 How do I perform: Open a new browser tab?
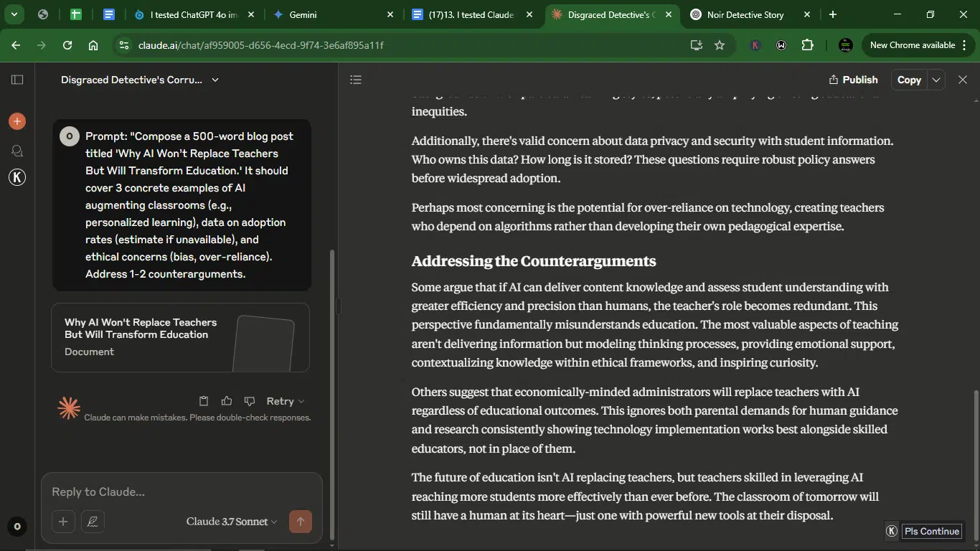click(x=833, y=14)
